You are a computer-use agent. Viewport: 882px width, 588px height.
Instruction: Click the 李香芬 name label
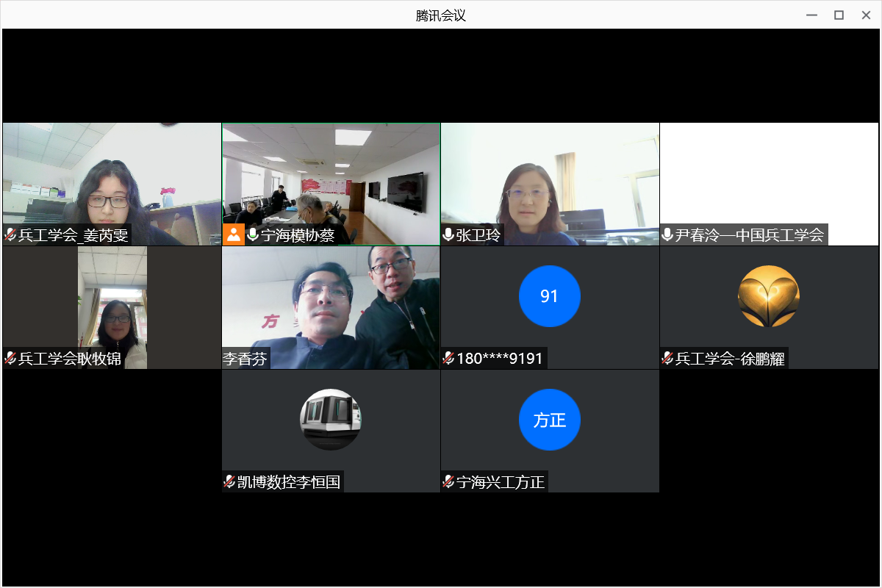[x=245, y=359]
